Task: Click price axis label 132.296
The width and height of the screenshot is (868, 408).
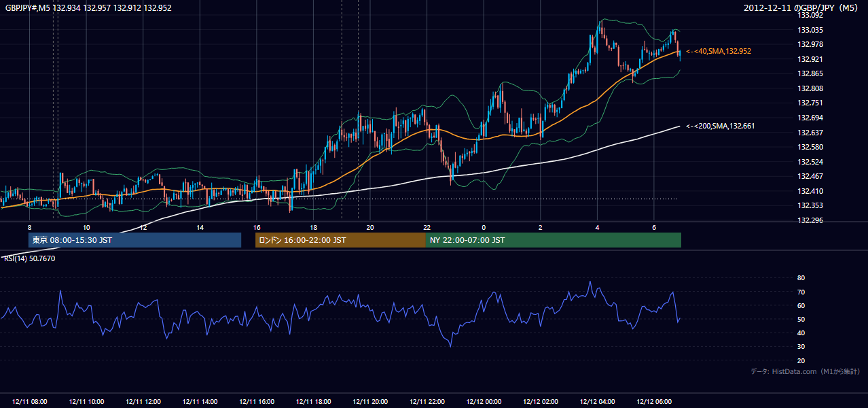Action: [x=810, y=220]
